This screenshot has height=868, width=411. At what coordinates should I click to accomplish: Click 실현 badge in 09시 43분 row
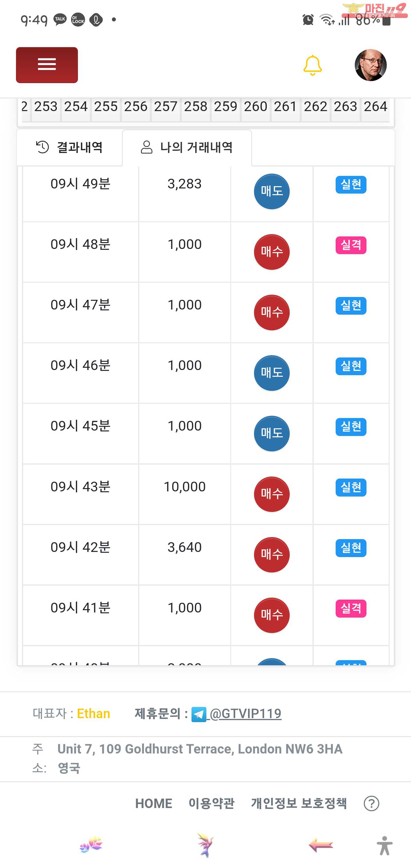pyautogui.click(x=351, y=487)
